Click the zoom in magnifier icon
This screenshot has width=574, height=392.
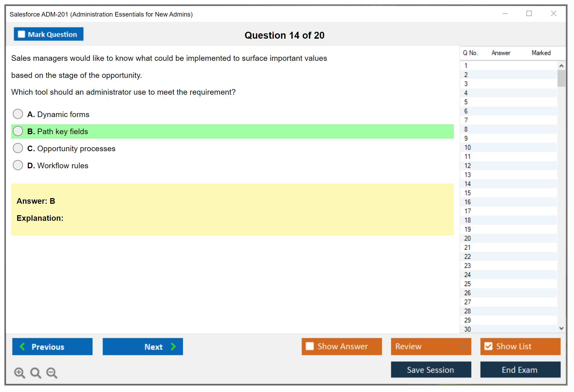tap(19, 373)
